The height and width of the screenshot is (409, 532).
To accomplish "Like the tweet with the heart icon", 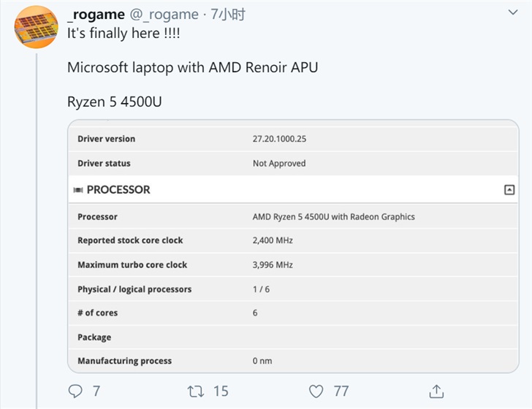I will tap(316, 391).
